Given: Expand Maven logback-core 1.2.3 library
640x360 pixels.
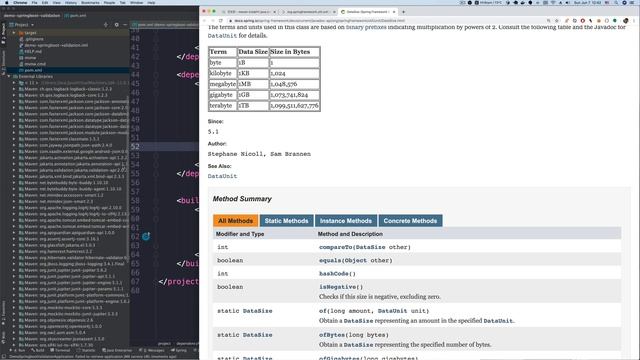Looking at the screenshot, I should (14, 95).
